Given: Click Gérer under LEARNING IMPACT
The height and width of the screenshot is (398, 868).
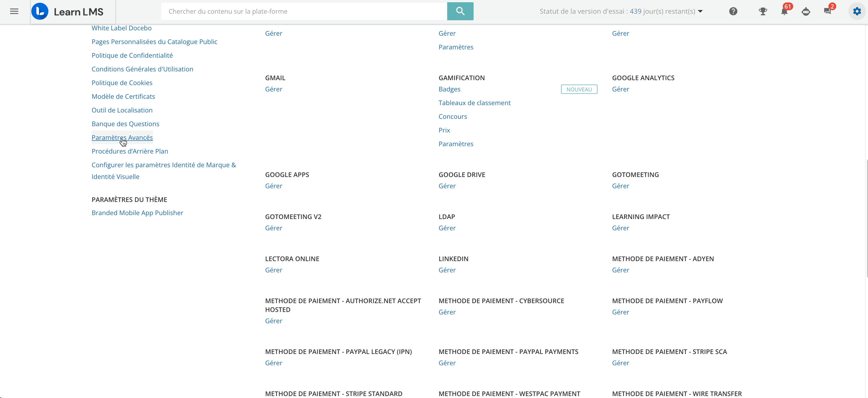Looking at the screenshot, I should (x=621, y=228).
